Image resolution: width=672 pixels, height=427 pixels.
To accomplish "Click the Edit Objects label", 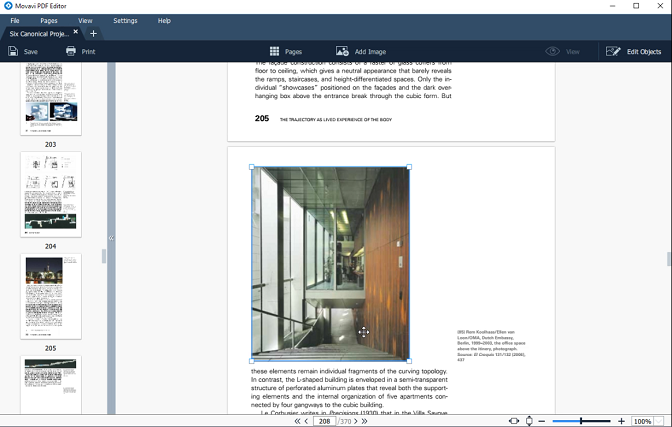I will pos(644,52).
